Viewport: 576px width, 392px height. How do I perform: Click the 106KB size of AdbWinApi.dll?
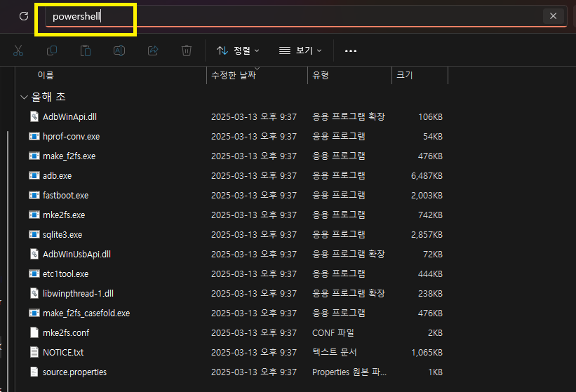click(431, 116)
